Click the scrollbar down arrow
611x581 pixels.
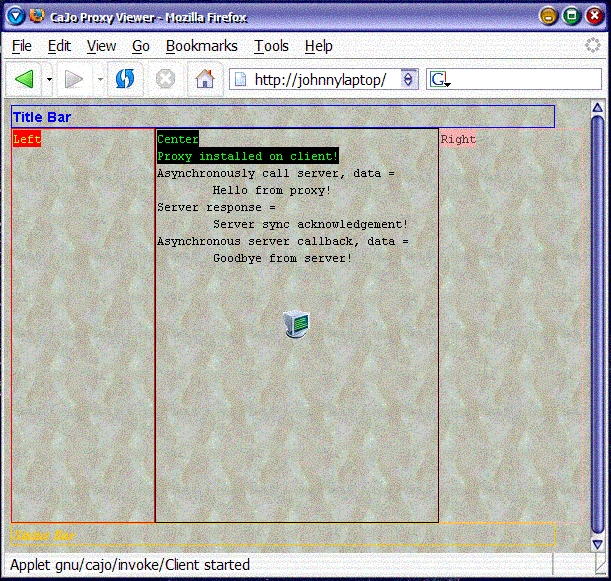[x=597, y=544]
